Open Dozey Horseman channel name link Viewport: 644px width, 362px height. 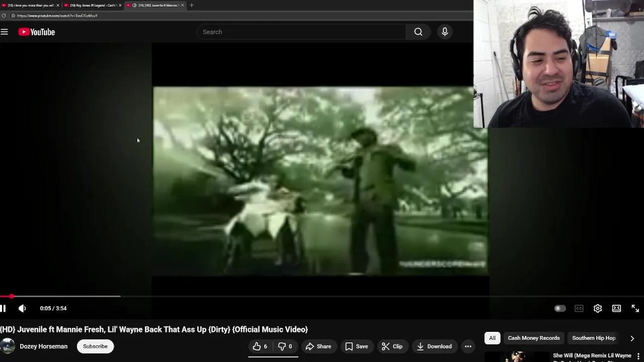pos(43,346)
